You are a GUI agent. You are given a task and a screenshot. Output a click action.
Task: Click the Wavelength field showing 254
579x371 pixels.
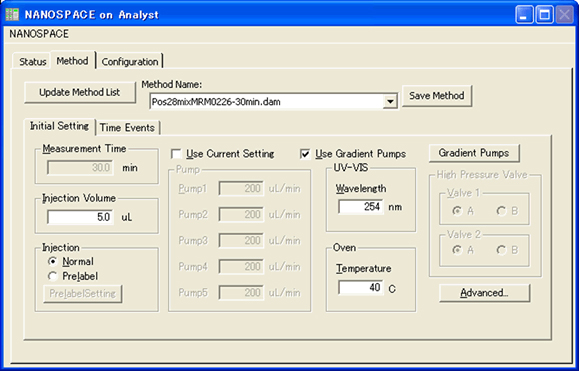click(361, 206)
